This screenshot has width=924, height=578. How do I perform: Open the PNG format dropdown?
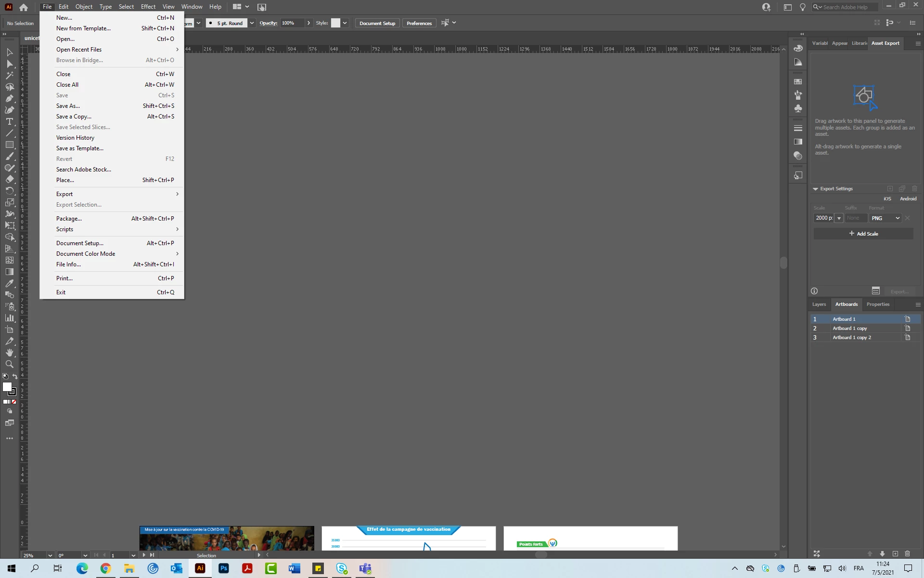click(x=885, y=218)
